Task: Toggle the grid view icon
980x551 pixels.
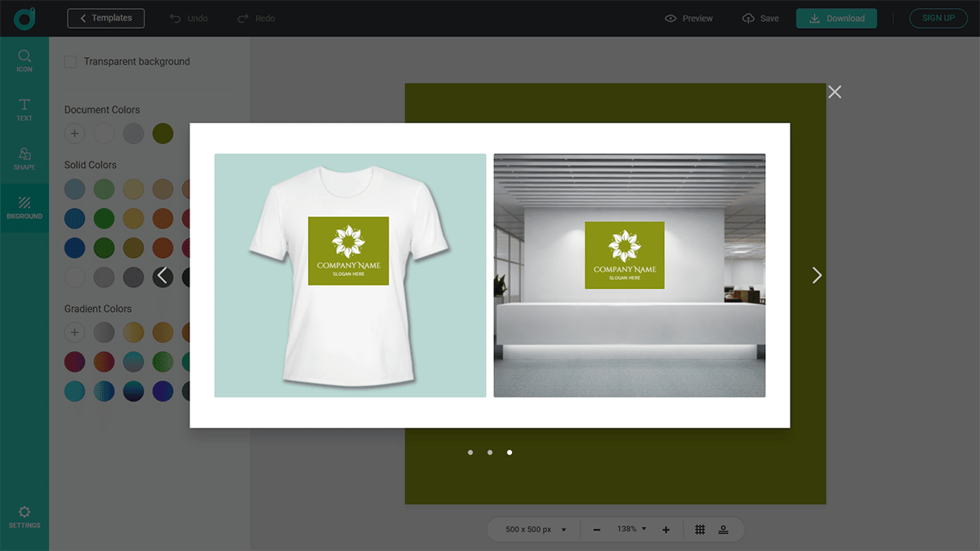Action: point(700,530)
